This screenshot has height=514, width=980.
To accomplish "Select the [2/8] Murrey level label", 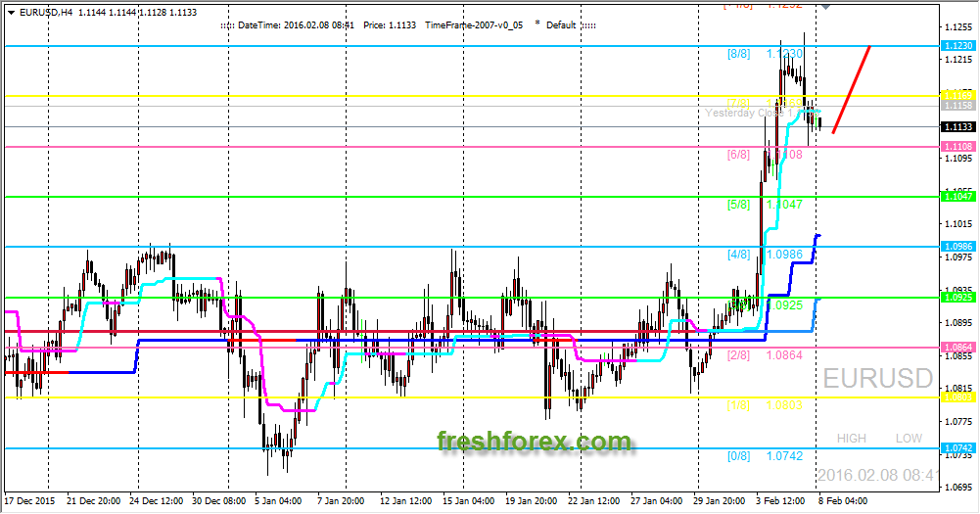I will 738,354.
